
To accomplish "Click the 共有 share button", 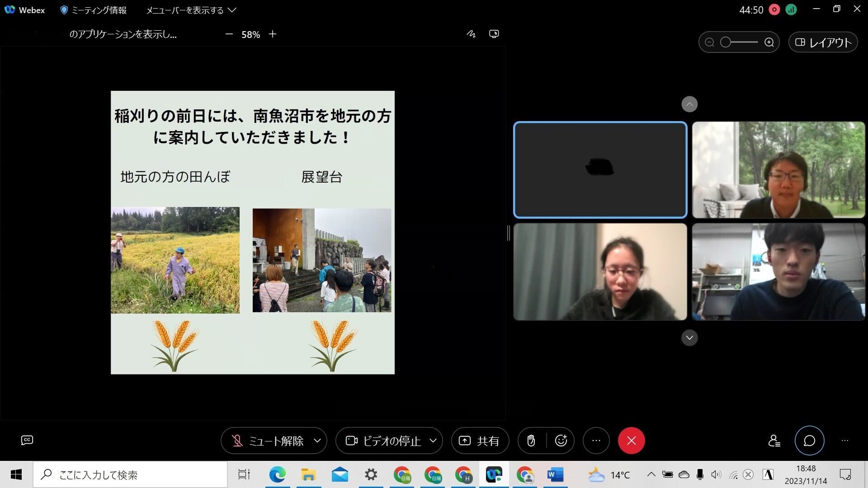I will point(480,441).
